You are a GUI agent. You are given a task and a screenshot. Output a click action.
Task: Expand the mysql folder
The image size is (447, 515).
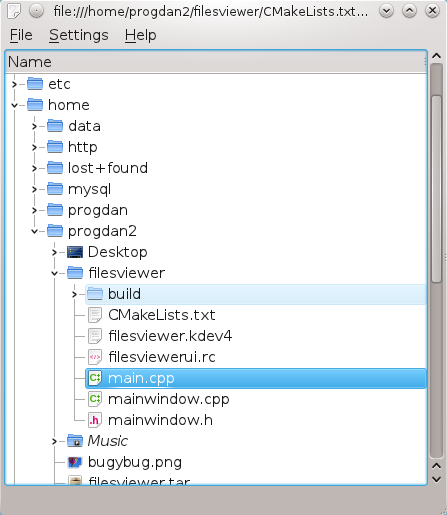point(34,189)
